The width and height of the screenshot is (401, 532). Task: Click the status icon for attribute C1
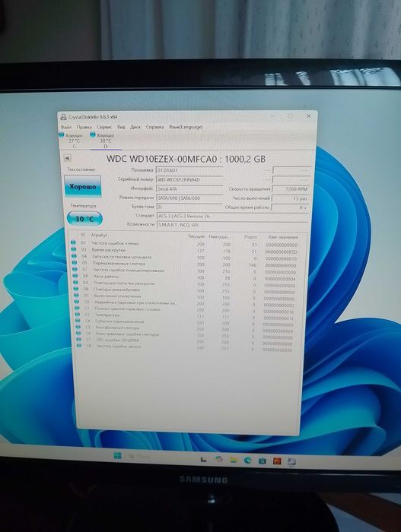[77, 308]
